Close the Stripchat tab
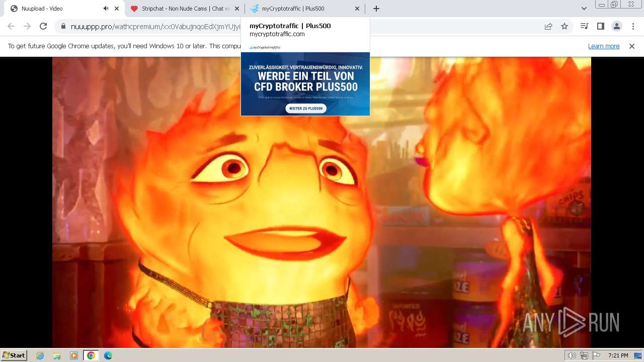Image resolution: width=644 pixels, height=362 pixels. pos(237,9)
